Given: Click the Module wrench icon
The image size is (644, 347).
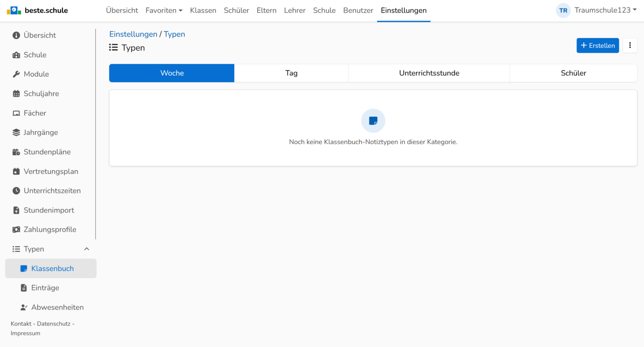Looking at the screenshot, I should (16, 74).
